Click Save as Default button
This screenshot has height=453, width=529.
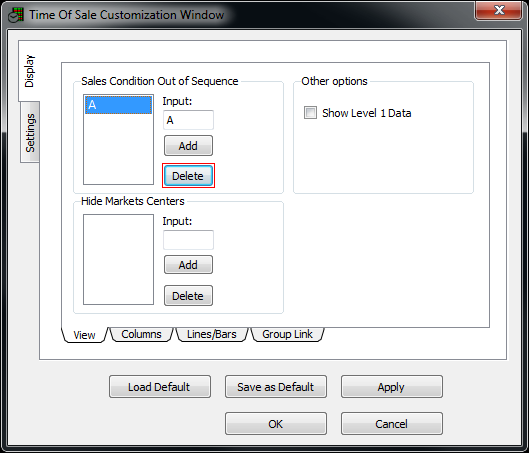276,387
